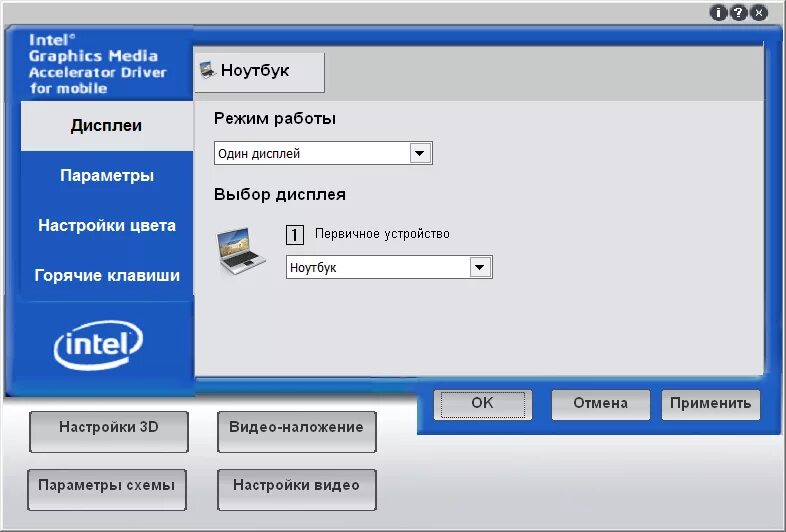
Task: Click the Отмена button
Action: tap(601, 404)
